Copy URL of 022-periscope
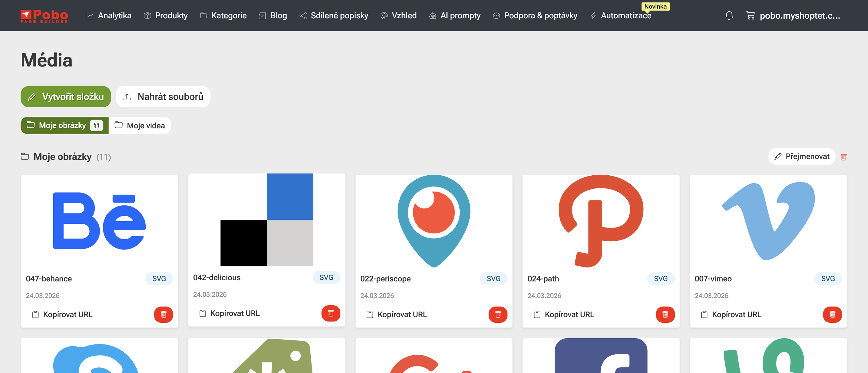868x373 pixels. 396,315
